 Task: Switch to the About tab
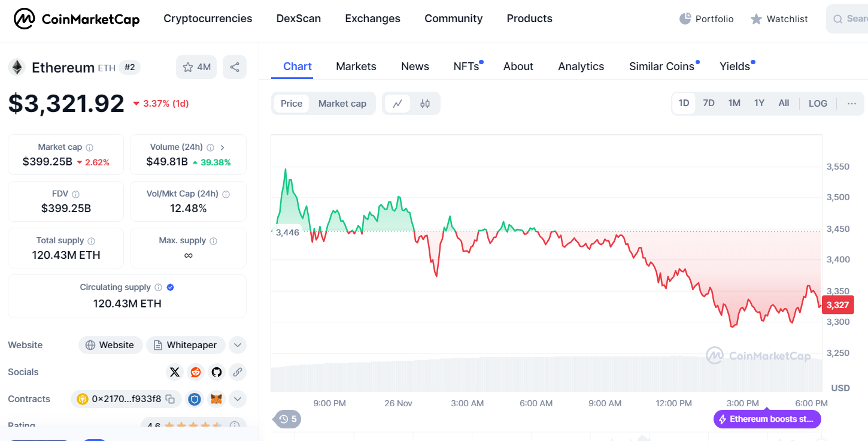tap(518, 67)
